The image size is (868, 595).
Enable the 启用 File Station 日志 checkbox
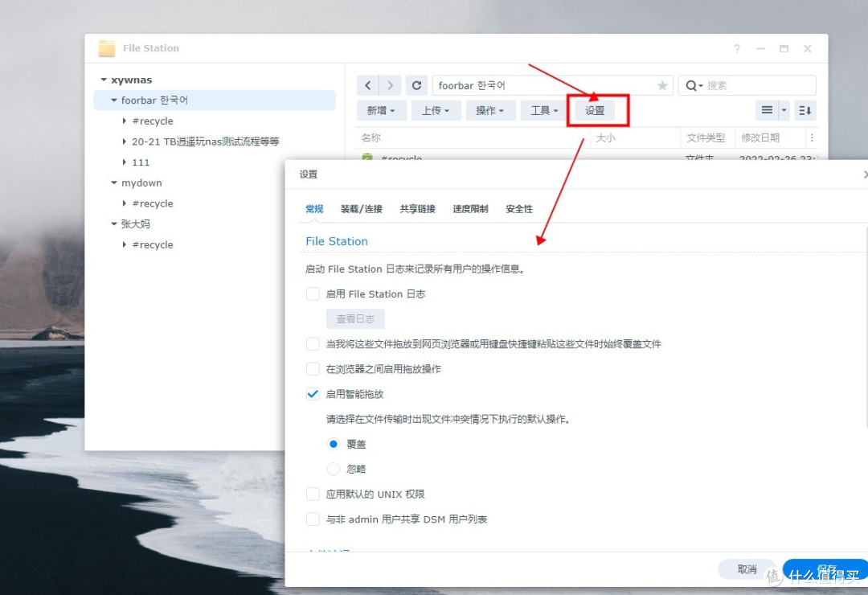[313, 294]
